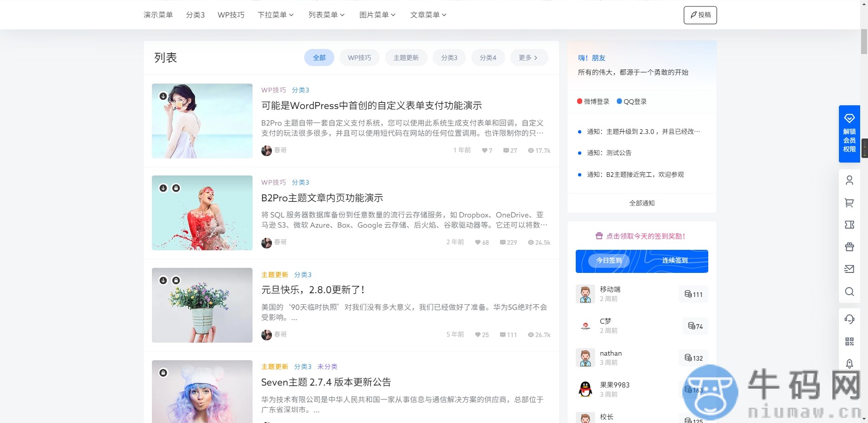The image size is (868, 423).
Task: Open the mail envelope icon in sidebar
Action: coord(849,269)
